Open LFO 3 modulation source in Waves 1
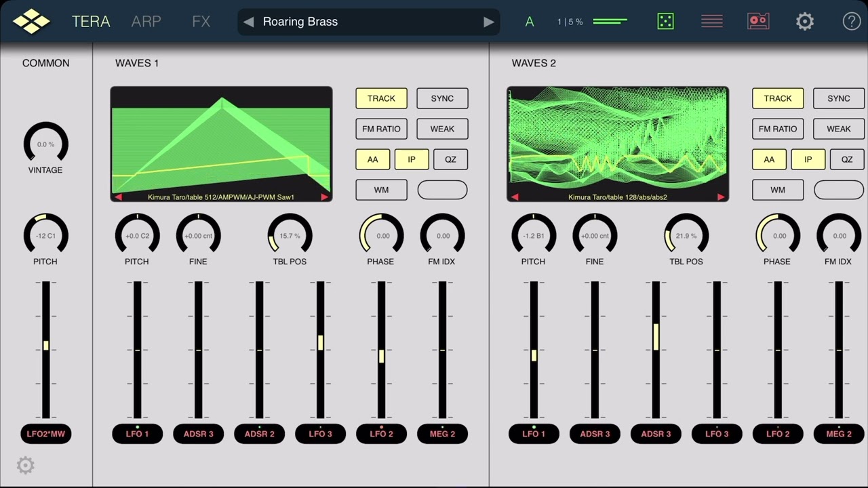 pyautogui.click(x=320, y=434)
